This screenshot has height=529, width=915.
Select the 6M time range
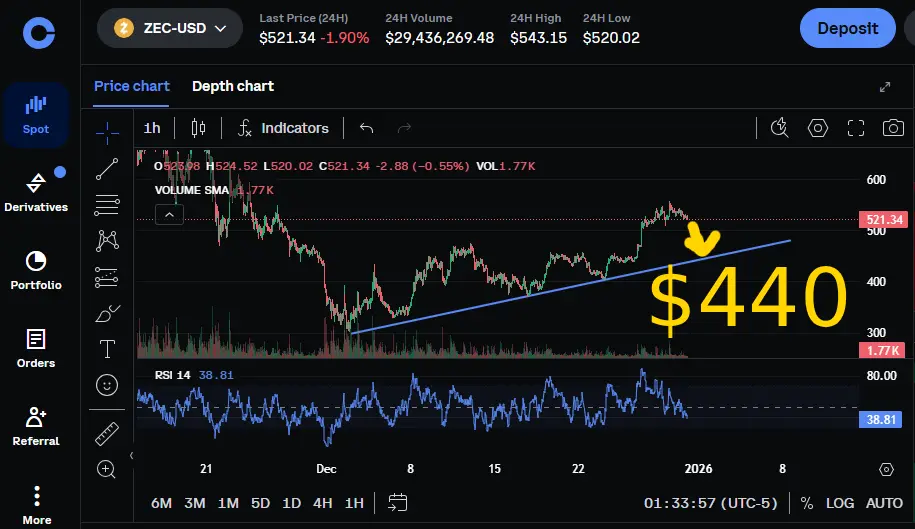coord(162,503)
